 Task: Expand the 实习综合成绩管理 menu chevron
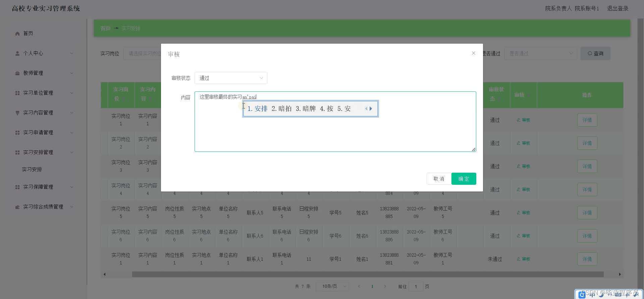pyautogui.click(x=71, y=207)
